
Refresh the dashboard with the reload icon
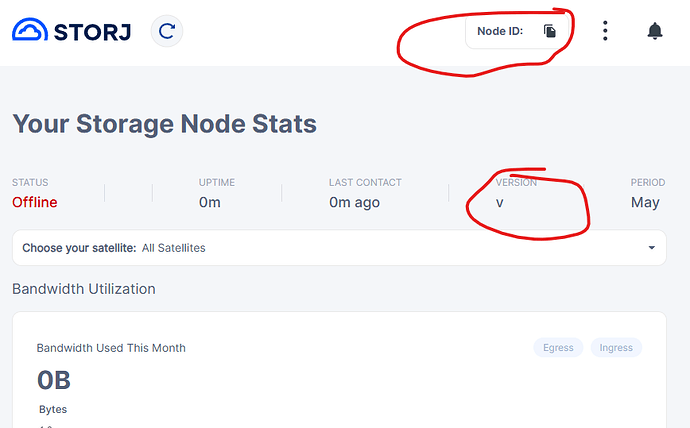point(167,31)
